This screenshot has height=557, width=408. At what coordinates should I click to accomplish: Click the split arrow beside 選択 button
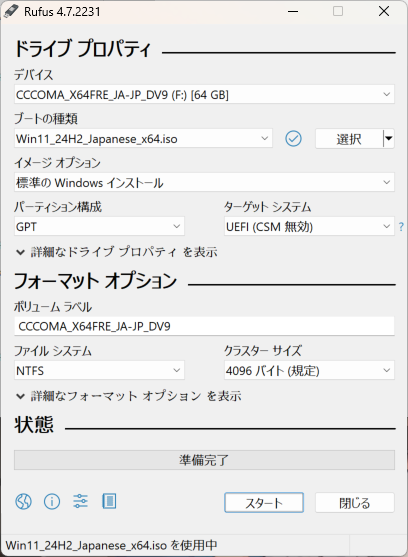[389, 139]
